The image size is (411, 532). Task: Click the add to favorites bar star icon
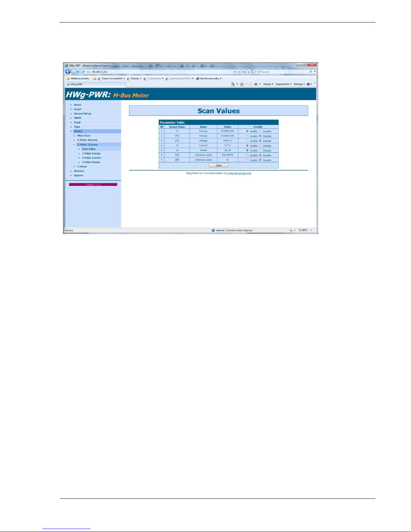click(x=95, y=79)
